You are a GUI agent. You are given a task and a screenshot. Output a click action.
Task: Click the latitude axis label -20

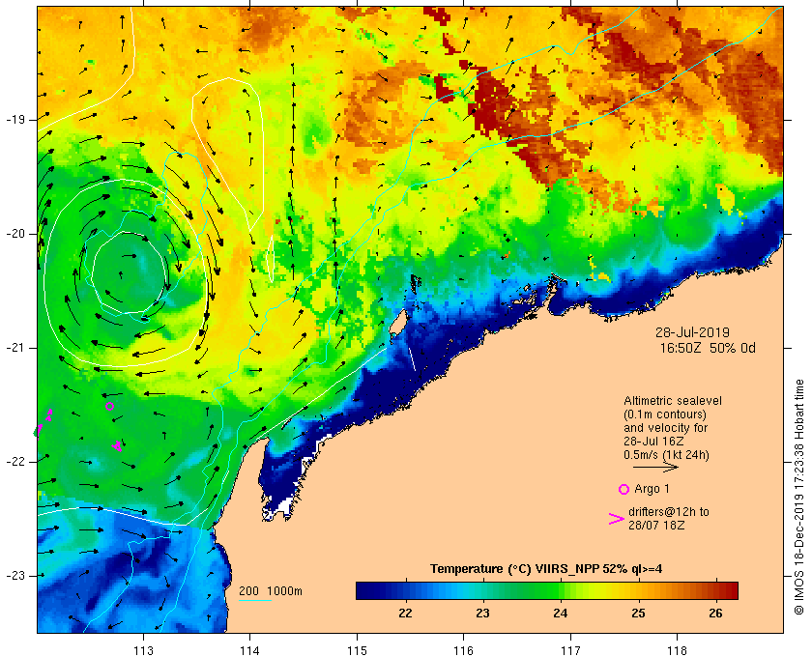click(x=14, y=234)
